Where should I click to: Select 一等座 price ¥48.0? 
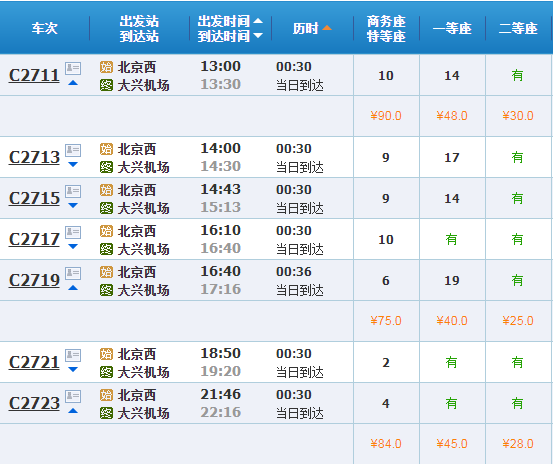452,116
